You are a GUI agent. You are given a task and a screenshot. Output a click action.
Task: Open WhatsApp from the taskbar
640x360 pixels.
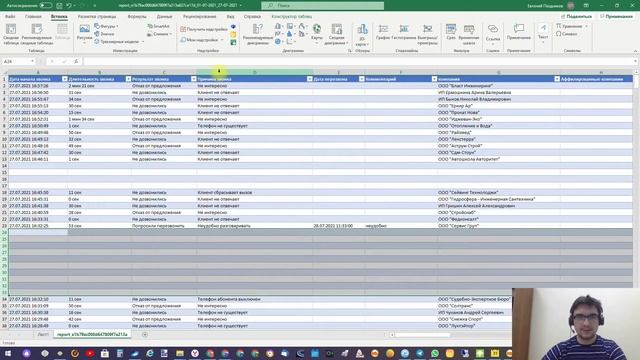click(x=435, y=353)
